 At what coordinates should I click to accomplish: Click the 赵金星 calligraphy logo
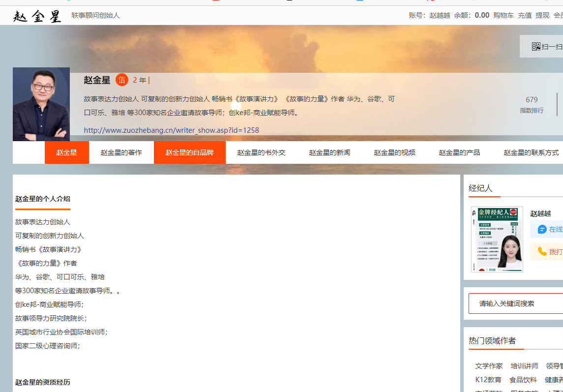pos(37,16)
